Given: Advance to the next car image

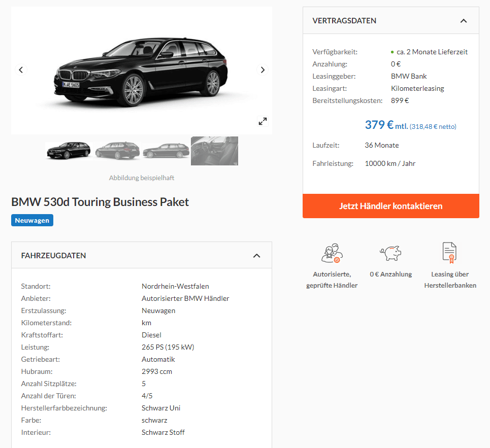Looking at the screenshot, I should pos(263,70).
